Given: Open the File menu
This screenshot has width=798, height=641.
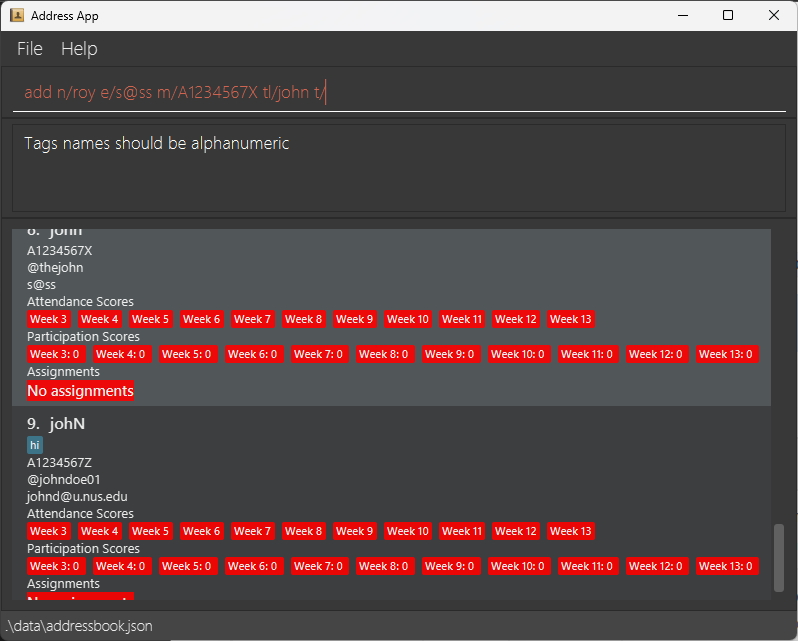Looking at the screenshot, I should (30, 49).
